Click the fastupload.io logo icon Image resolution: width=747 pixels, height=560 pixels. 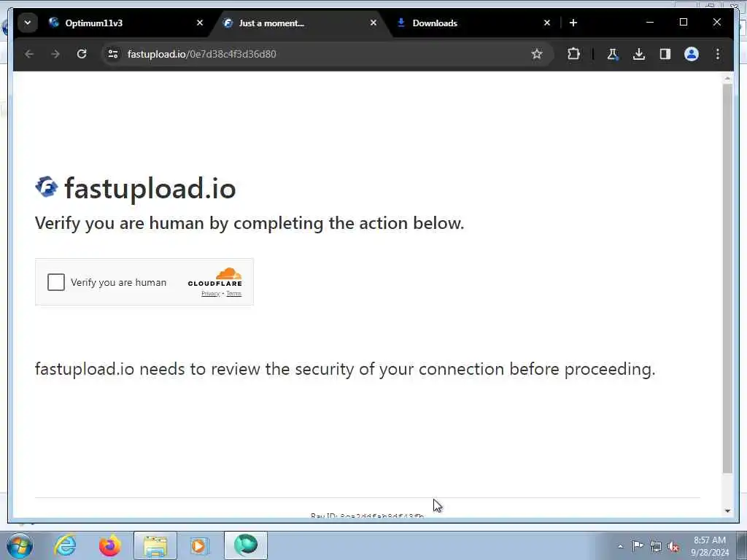point(46,187)
